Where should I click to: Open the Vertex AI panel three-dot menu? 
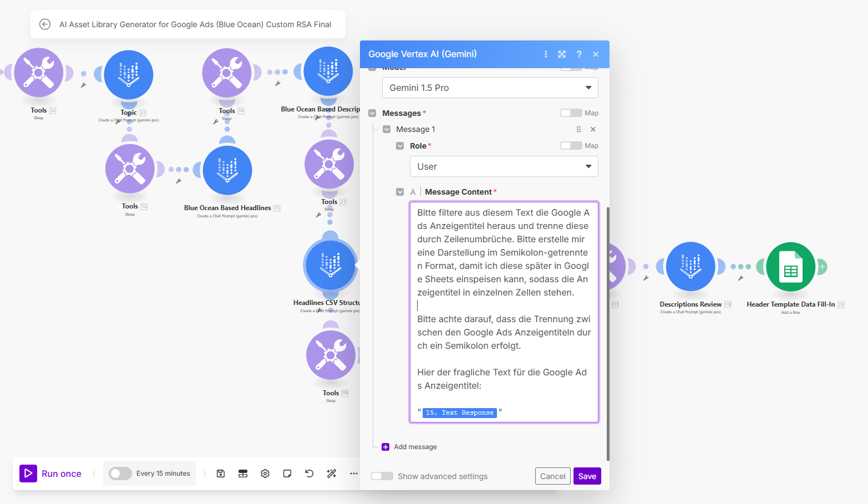click(546, 54)
